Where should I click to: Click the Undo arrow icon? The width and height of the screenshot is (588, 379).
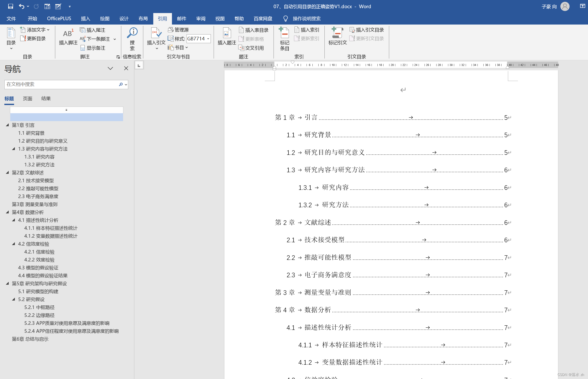click(x=21, y=6)
